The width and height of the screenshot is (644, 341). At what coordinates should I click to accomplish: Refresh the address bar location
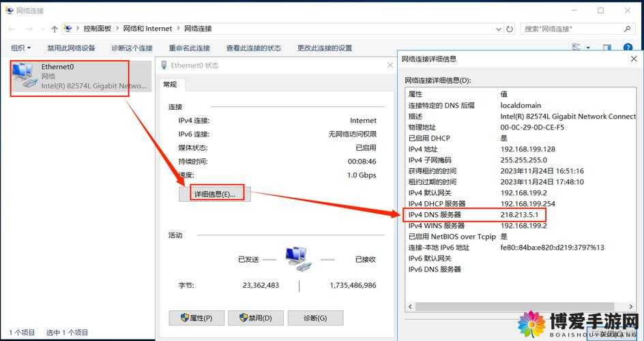click(x=510, y=29)
